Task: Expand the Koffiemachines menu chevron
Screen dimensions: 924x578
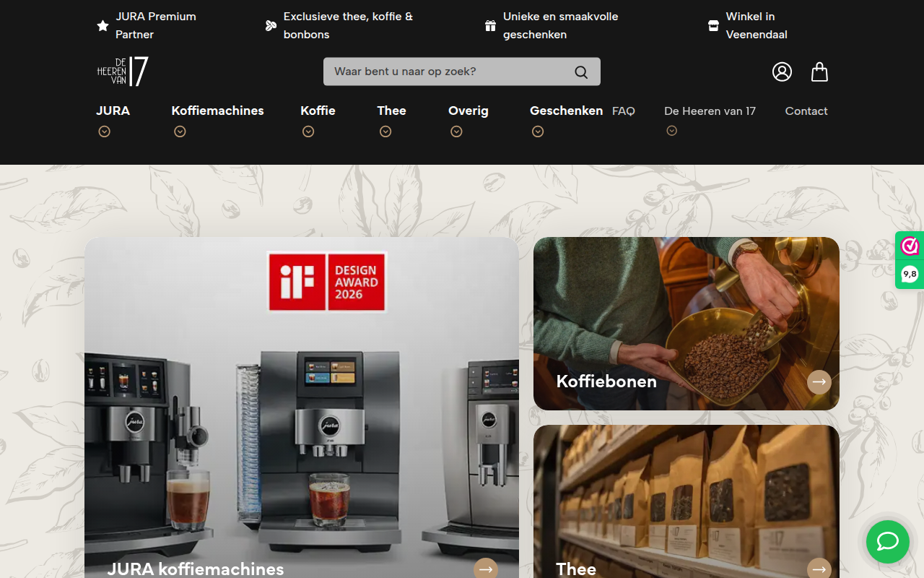Action: [180, 131]
